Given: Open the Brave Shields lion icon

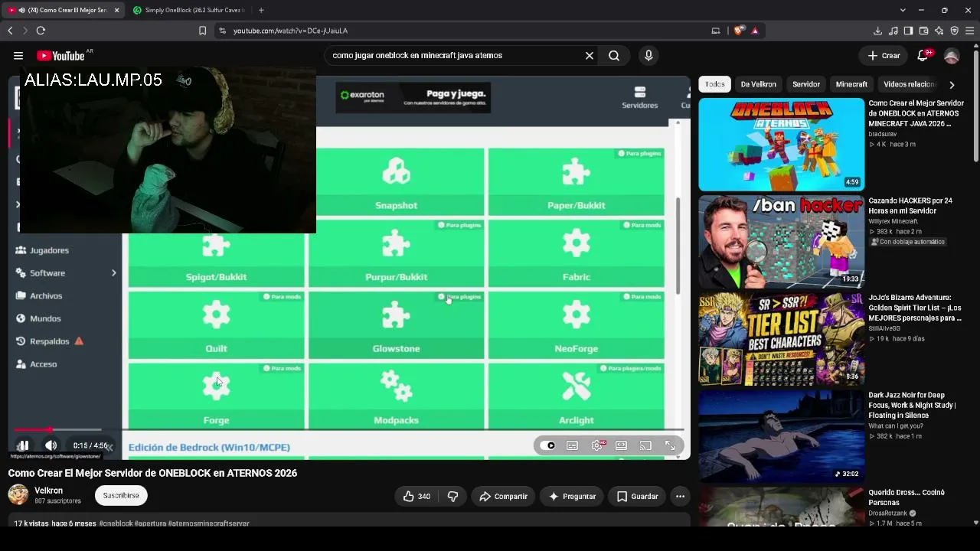Looking at the screenshot, I should [x=738, y=31].
